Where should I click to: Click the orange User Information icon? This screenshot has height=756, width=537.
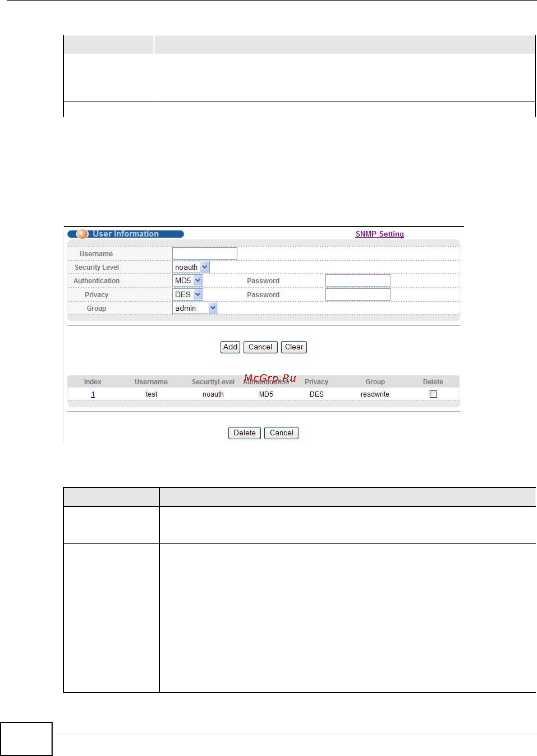[82, 234]
